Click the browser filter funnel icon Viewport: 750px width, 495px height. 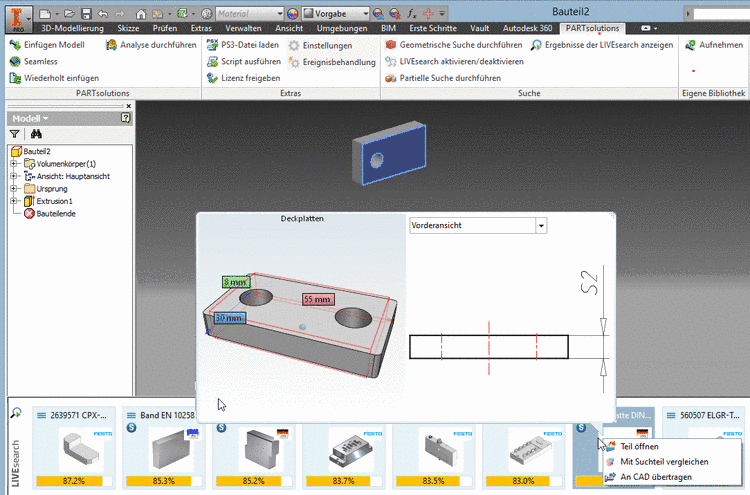tap(15, 134)
